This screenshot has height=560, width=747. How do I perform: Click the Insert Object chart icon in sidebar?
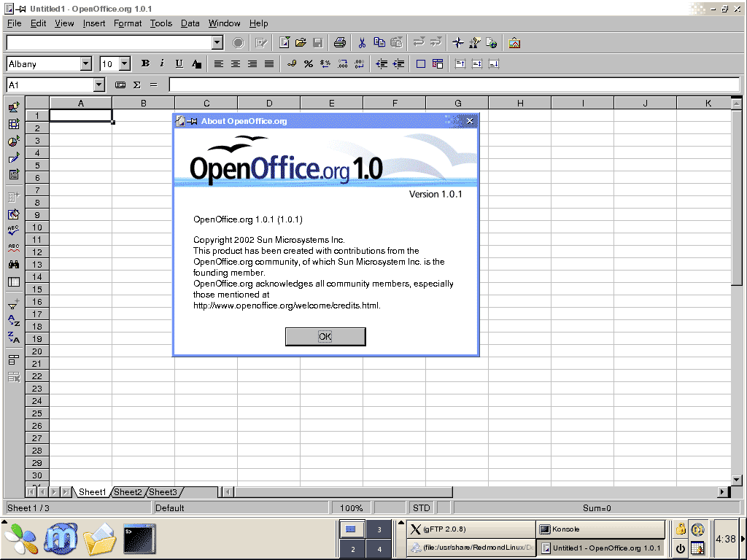14,141
